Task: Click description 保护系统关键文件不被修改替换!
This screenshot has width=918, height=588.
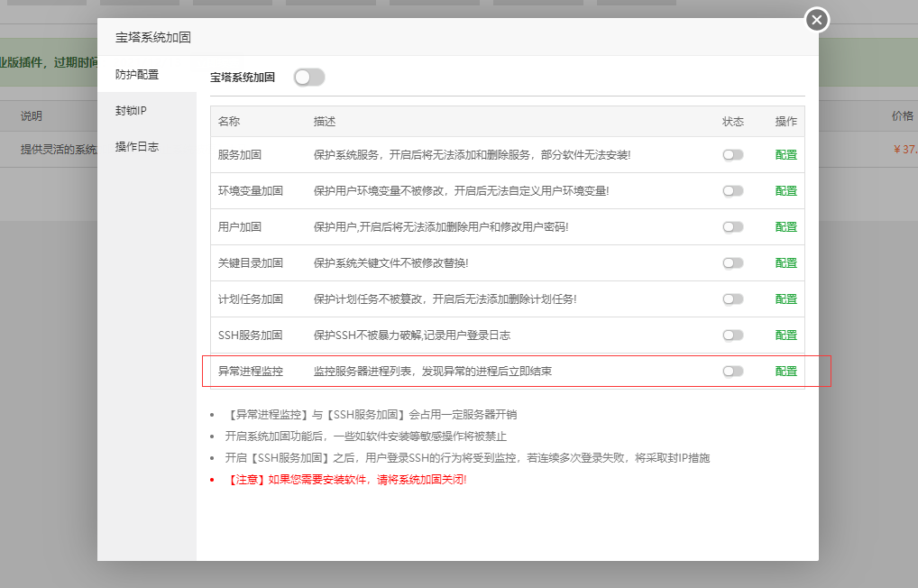Action: (390, 263)
